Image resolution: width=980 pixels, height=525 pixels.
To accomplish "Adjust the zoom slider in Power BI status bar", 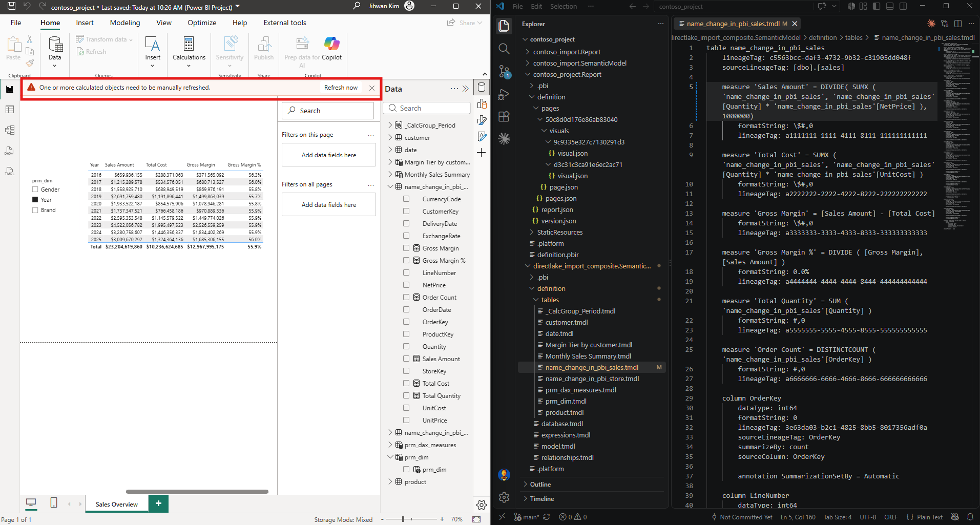I will point(403,519).
